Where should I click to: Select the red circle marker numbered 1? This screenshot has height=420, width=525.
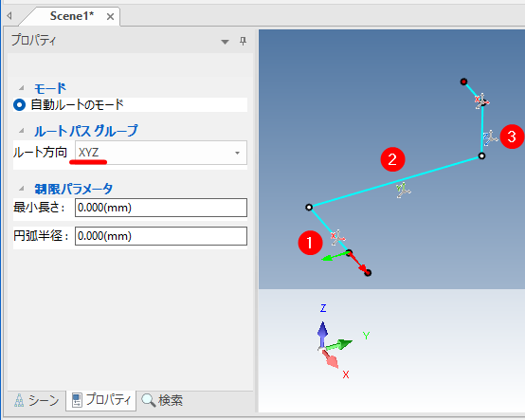[310, 243]
